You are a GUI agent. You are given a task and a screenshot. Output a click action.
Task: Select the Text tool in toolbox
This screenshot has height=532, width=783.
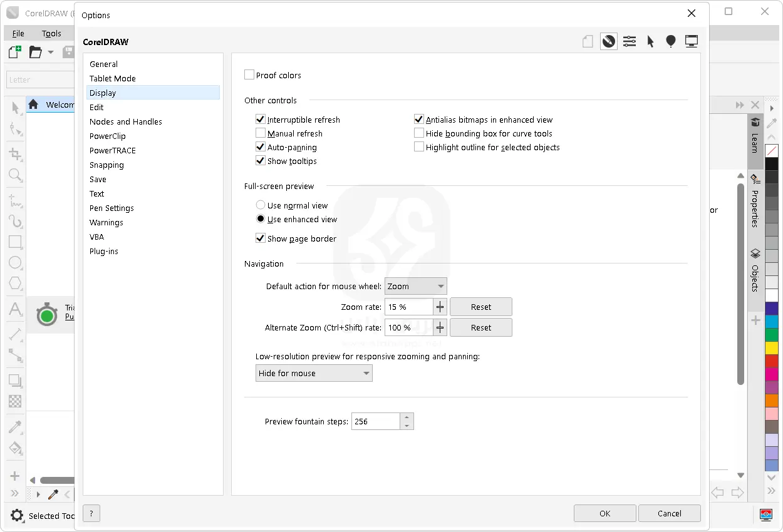click(x=15, y=309)
